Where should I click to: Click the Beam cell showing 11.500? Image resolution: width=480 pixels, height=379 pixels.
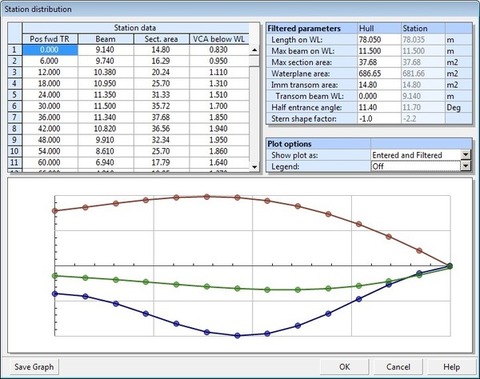coord(105,106)
